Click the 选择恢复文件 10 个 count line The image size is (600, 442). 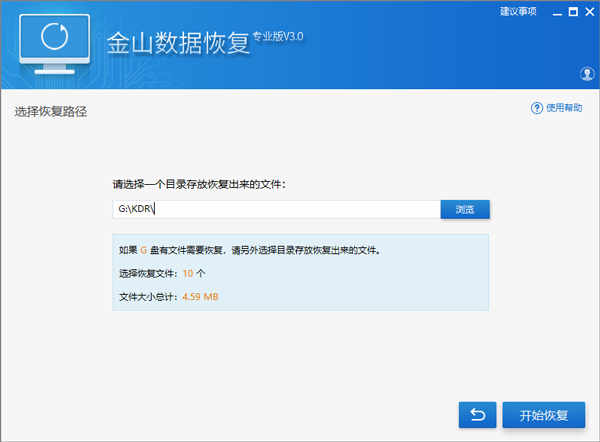[162, 273]
